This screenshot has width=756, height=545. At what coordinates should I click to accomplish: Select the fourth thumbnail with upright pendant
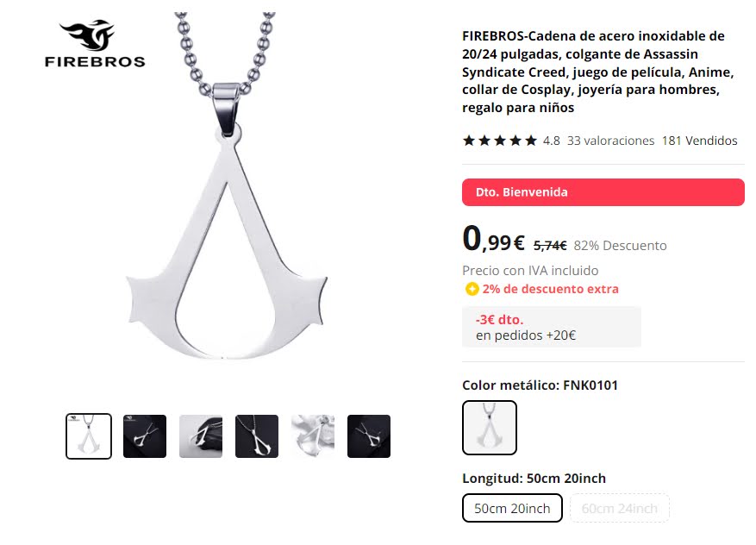tap(257, 436)
